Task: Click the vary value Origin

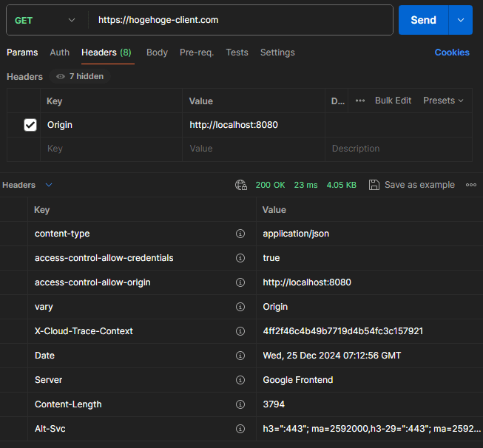Action: 275,307
